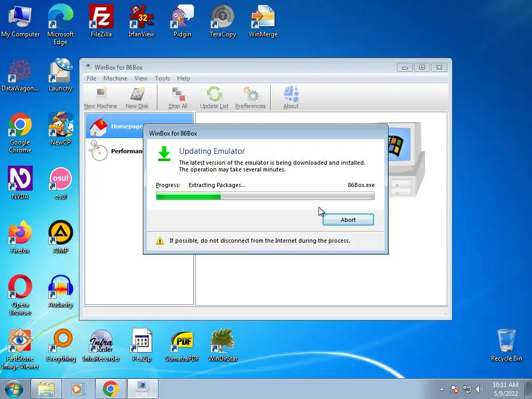The width and height of the screenshot is (532, 399).
Task: Maximize the WinBox for 86Box window
Action: point(422,67)
